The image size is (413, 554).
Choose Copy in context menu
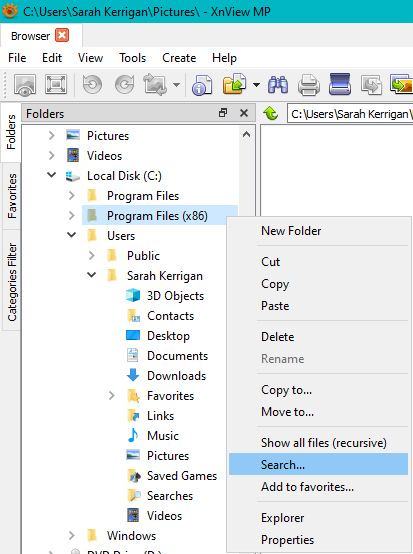[x=318, y=284]
